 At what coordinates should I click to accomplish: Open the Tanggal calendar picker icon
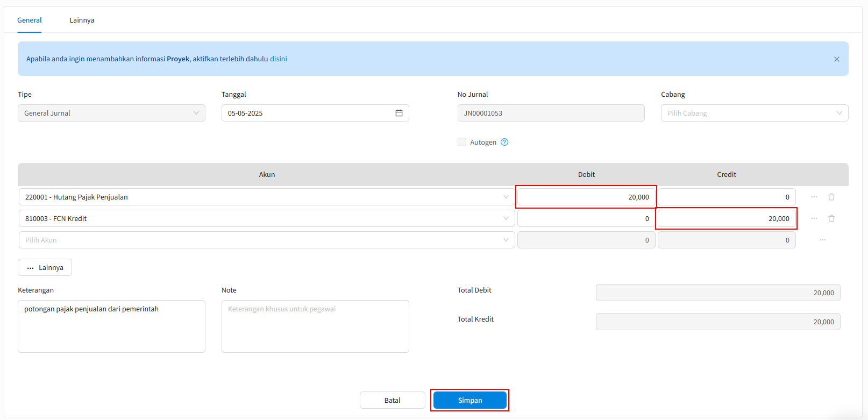(x=399, y=113)
